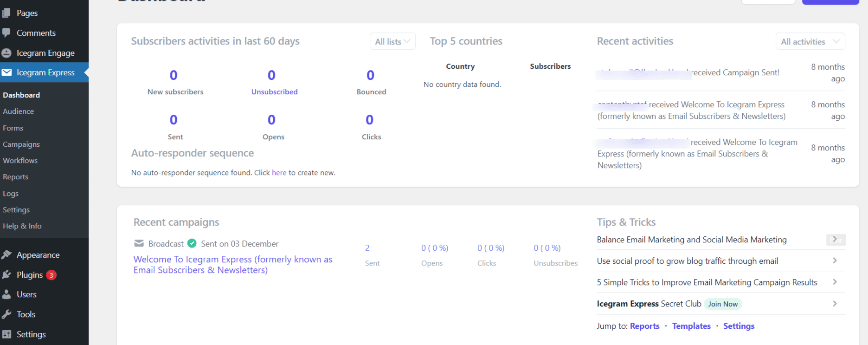The image size is (868, 345).
Task: Open the Users menu item
Action: click(26, 294)
